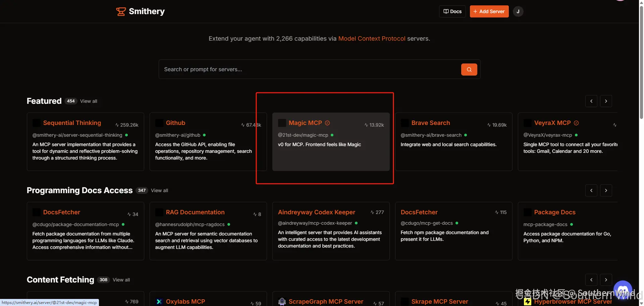
Task: Follow the Model Context Protocol link
Action: coord(372,39)
